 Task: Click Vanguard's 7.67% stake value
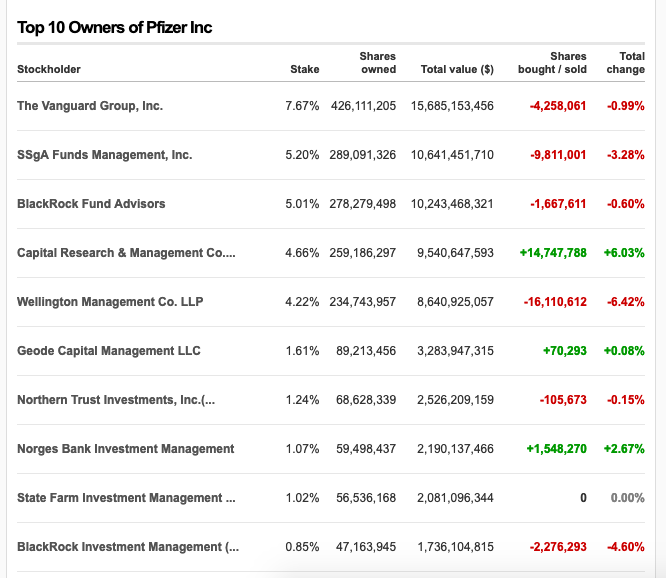pyautogui.click(x=302, y=106)
